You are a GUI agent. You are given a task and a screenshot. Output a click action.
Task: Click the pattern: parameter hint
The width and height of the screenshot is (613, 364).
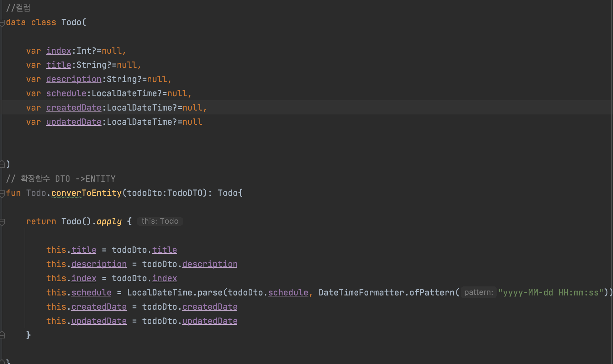[479, 292]
